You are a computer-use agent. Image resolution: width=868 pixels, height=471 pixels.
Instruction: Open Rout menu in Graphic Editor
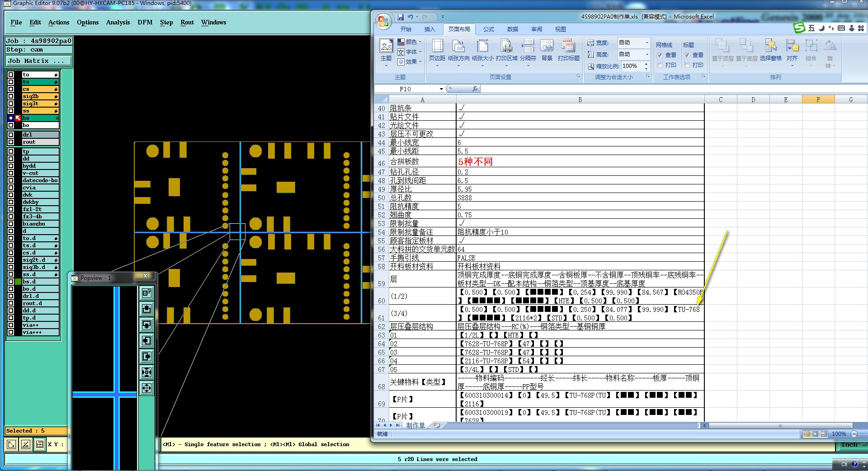pyautogui.click(x=187, y=22)
